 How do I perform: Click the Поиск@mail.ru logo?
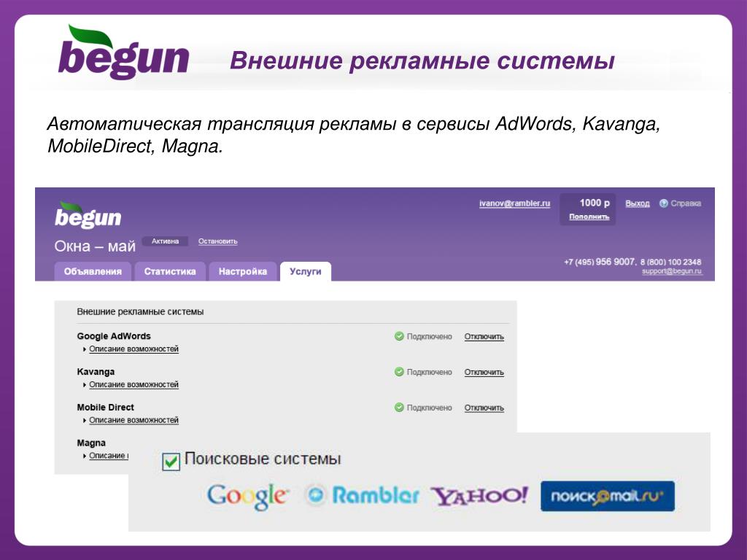(x=608, y=496)
